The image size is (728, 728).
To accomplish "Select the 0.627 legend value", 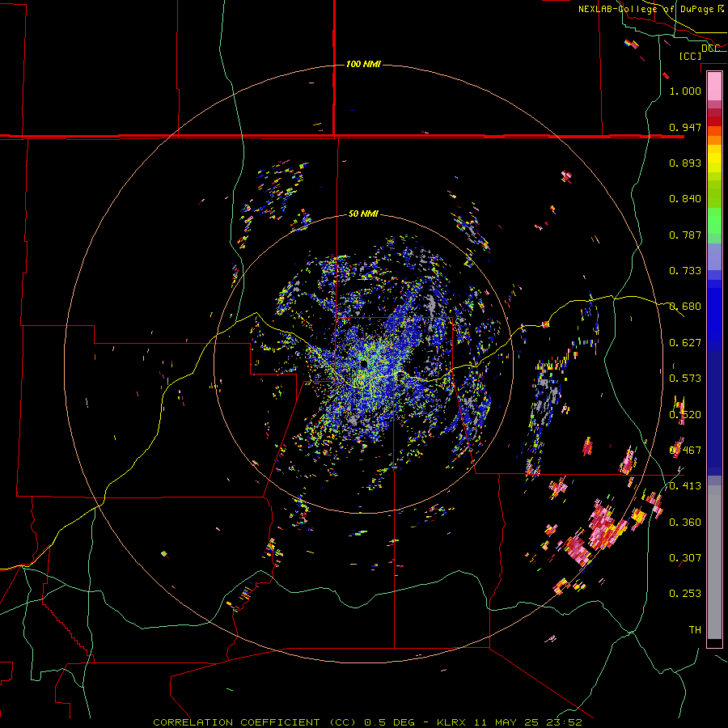I will pyautogui.click(x=685, y=343).
